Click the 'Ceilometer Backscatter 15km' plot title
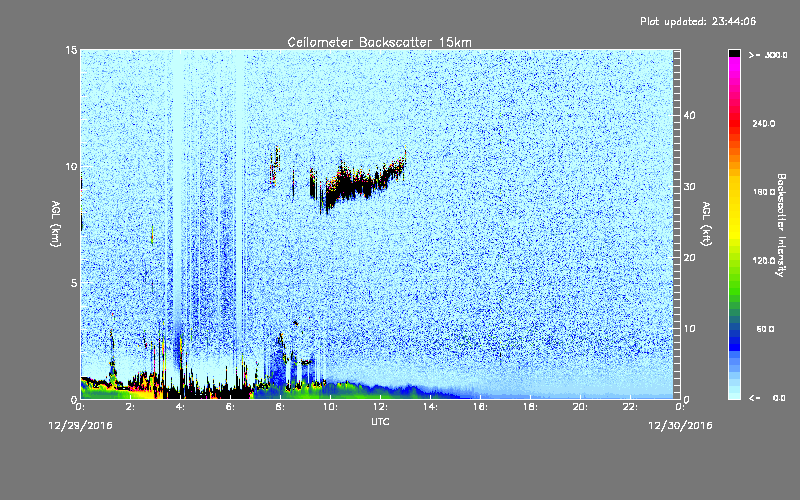The height and width of the screenshot is (500, 800). point(379,42)
